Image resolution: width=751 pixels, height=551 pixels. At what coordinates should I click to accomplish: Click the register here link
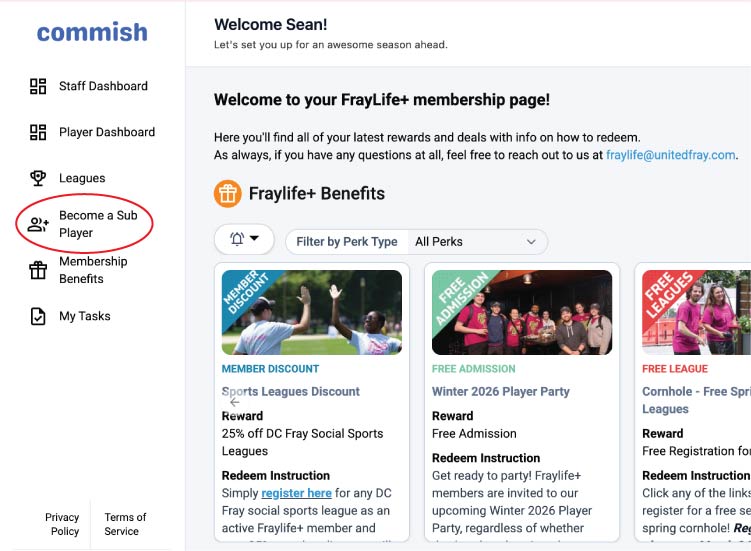[x=296, y=493]
